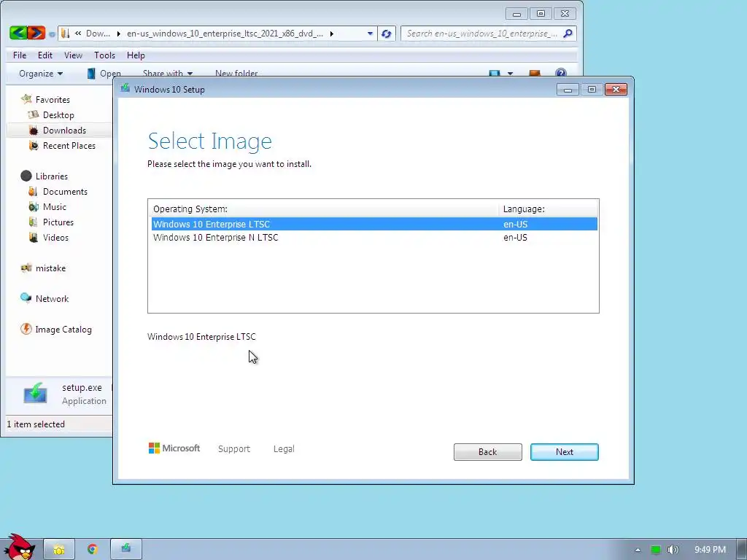
Task: Select the mistake item in navigation pane
Action: [x=43, y=268]
